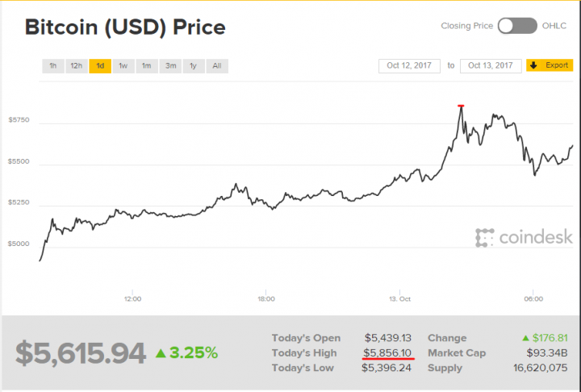Open the Oct 13, 2017 end date field
The width and height of the screenshot is (581, 392).
(x=491, y=65)
